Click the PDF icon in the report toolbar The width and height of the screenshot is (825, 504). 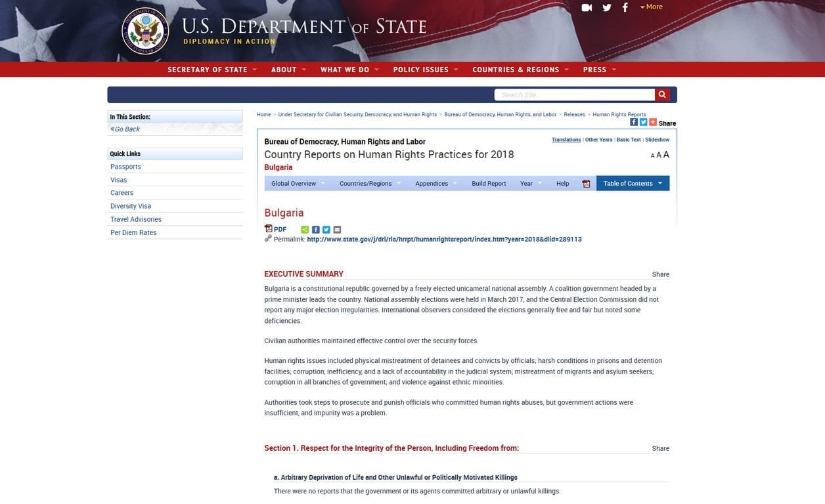pos(586,184)
